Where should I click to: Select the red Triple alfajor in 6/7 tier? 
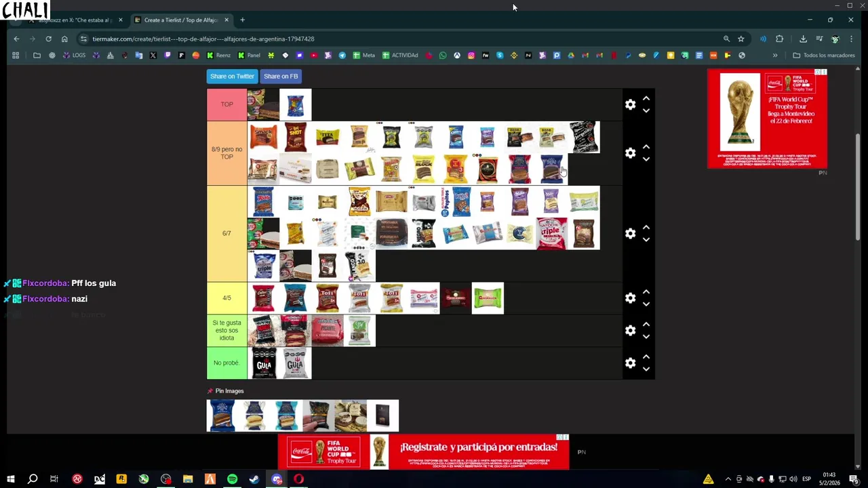(x=551, y=233)
